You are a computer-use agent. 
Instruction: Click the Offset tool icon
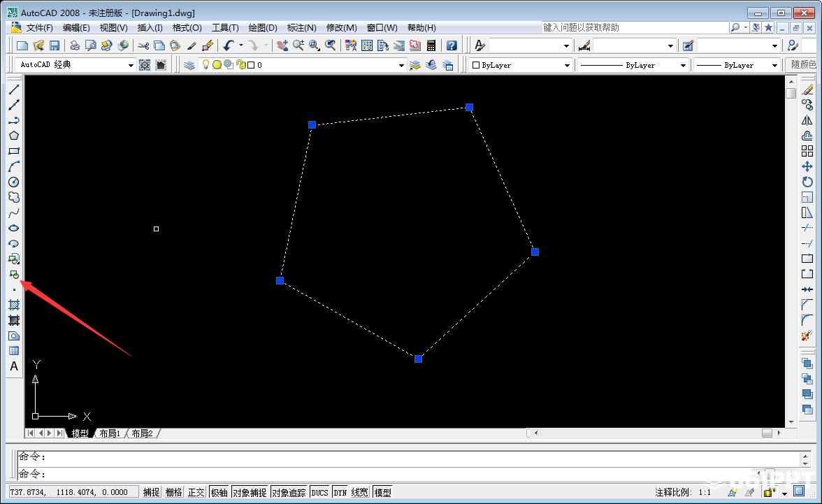pyautogui.click(x=807, y=136)
